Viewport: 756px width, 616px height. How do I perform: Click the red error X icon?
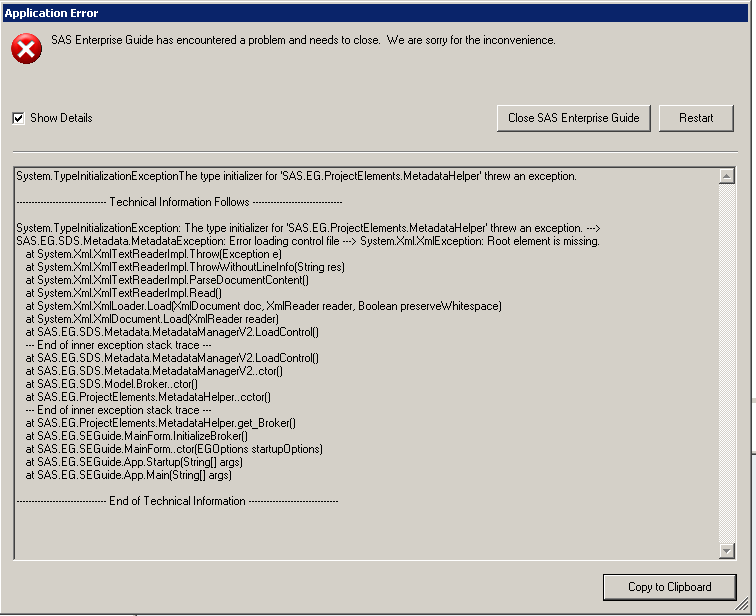point(27,49)
